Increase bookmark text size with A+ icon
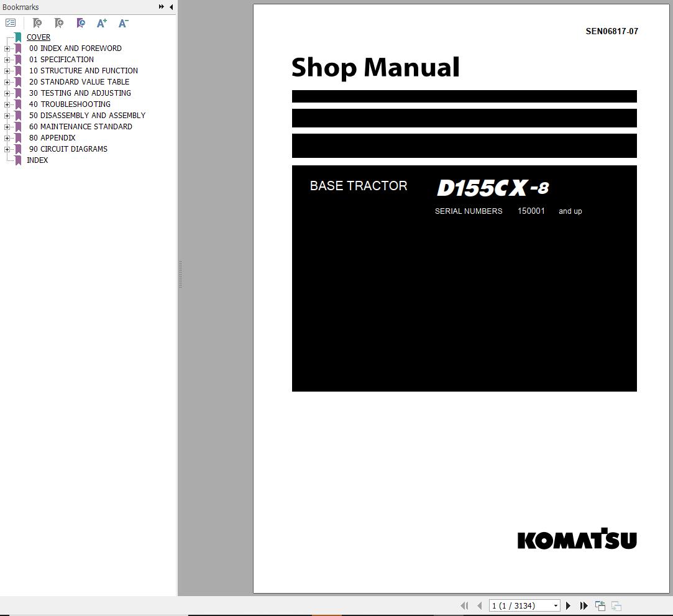Screen dimensions: 673x616 coord(101,23)
